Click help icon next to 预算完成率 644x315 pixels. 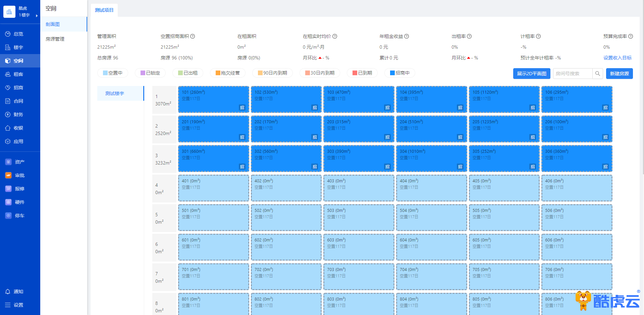tap(631, 36)
